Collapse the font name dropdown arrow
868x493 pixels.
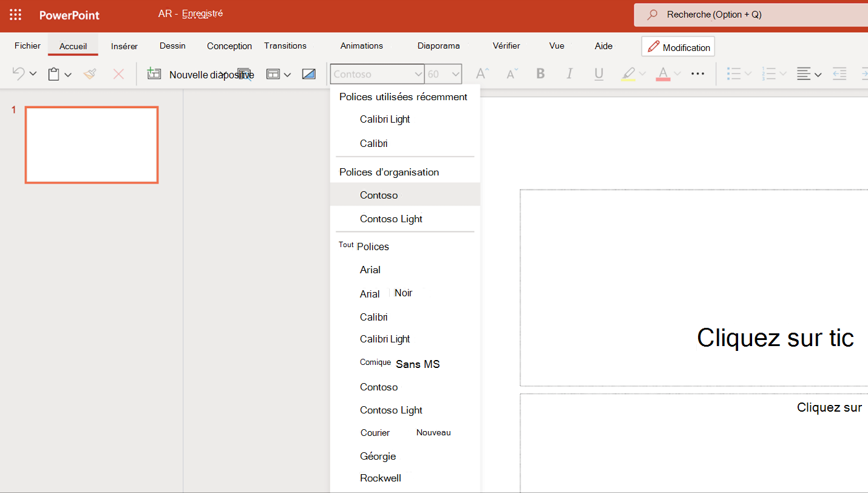pyautogui.click(x=418, y=74)
